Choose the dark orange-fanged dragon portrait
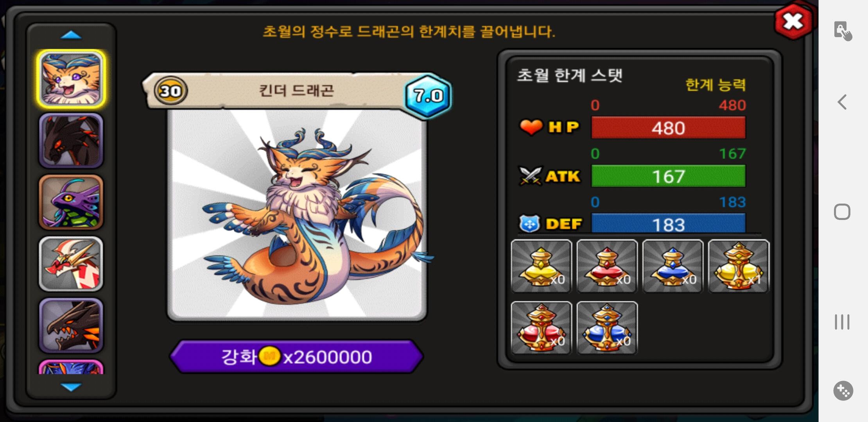The height and width of the screenshot is (422, 868). (x=71, y=325)
